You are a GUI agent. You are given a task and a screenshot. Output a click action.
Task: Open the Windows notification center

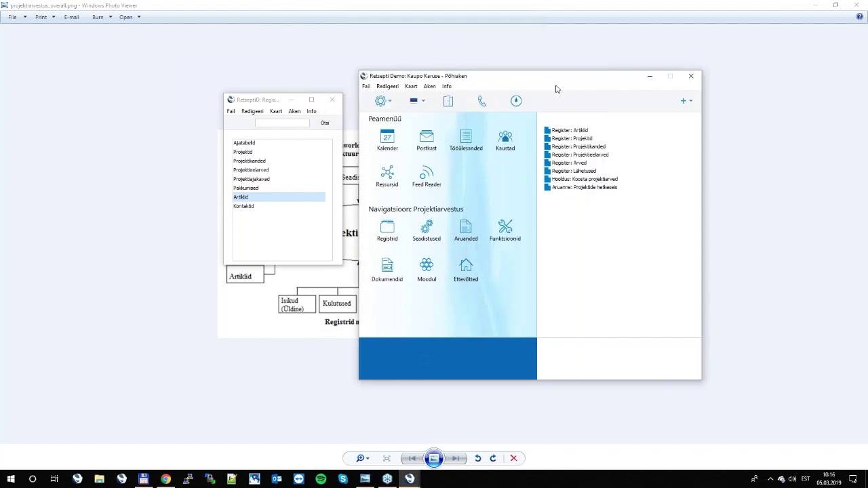(x=853, y=479)
